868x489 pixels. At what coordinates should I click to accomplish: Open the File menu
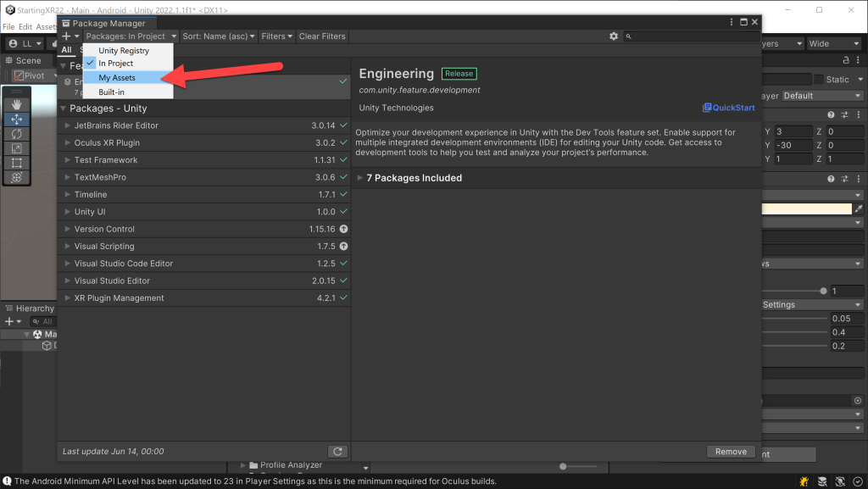[8, 26]
